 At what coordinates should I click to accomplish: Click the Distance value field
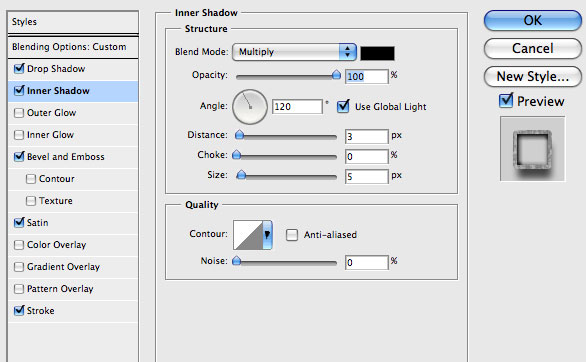click(x=367, y=136)
